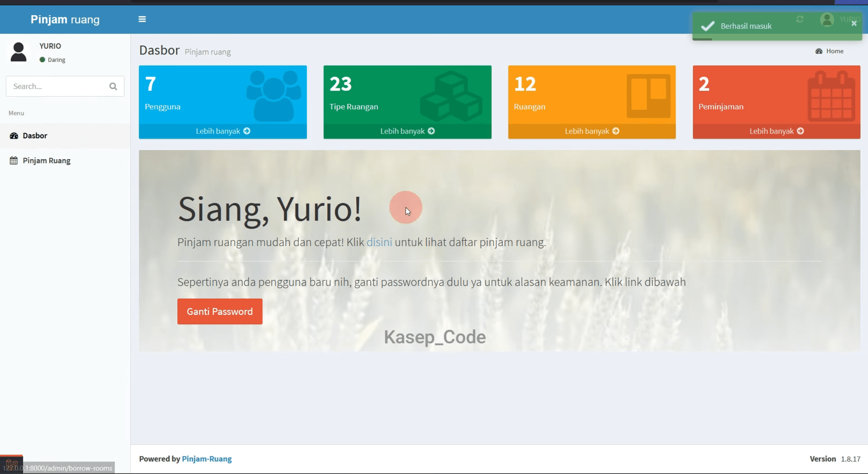Click the Home breadcrumb link
868x474 pixels.
click(x=835, y=51)
